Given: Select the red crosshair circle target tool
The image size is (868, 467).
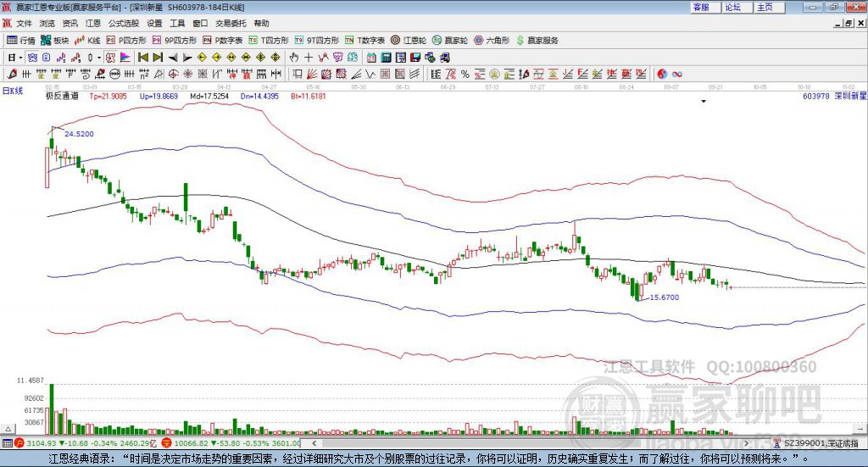Looking at the screenshot, I should tap(173, 74).
